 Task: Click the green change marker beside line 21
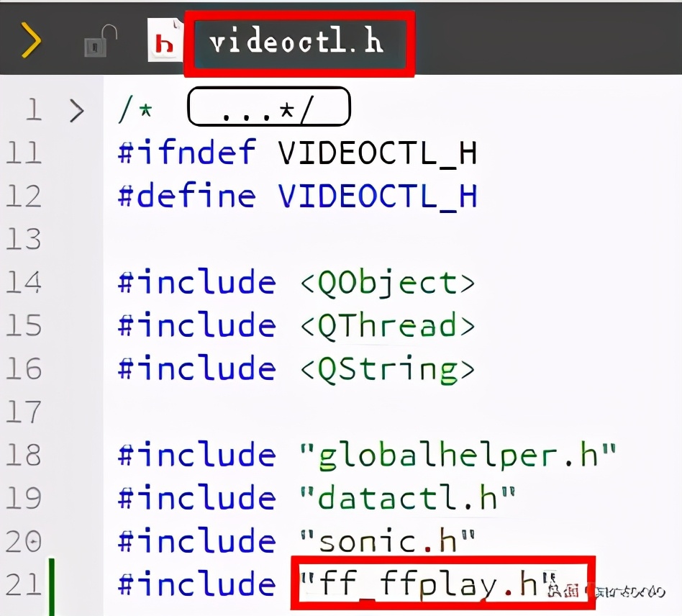point(52,586)
